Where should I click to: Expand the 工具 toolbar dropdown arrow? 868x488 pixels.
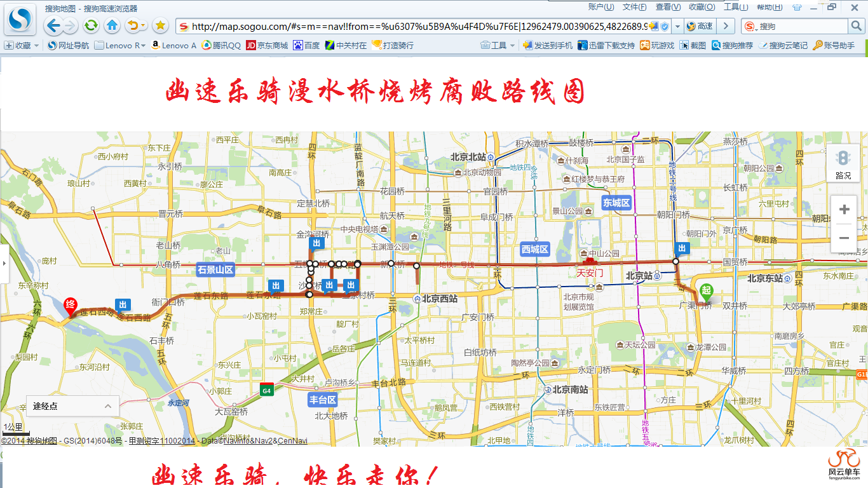tap(512, 45)
